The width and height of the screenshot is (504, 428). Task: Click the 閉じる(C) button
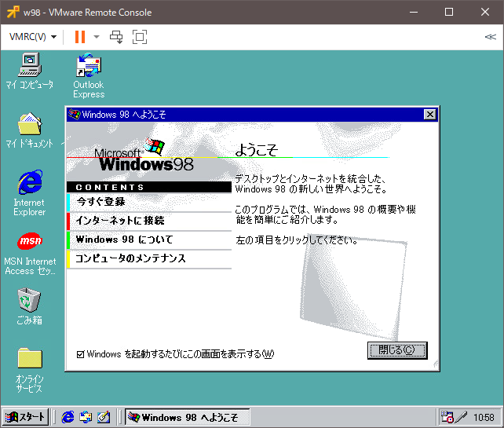coord(397,350)
